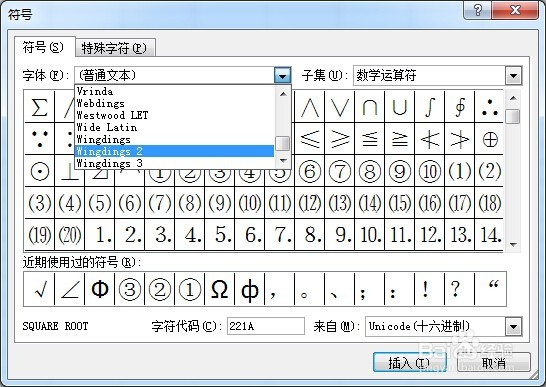Open the 子集 subset dropdown arrow

tap(513, 75)
